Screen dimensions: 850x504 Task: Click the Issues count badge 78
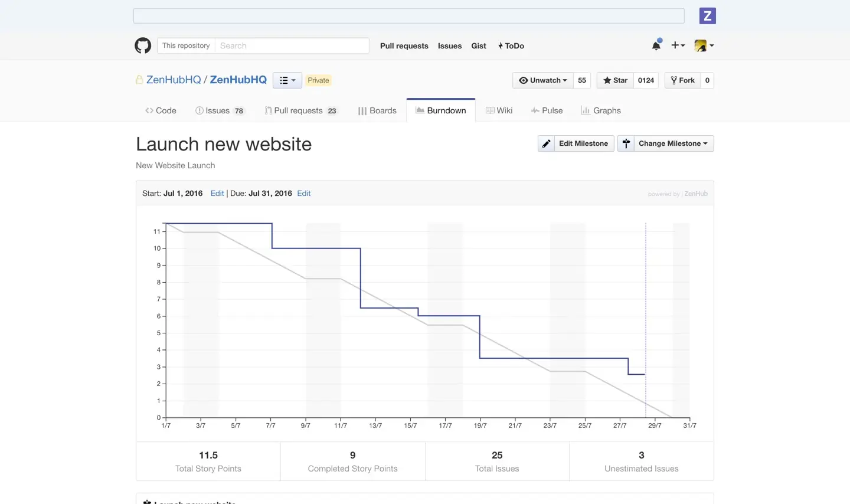(239, 111)
